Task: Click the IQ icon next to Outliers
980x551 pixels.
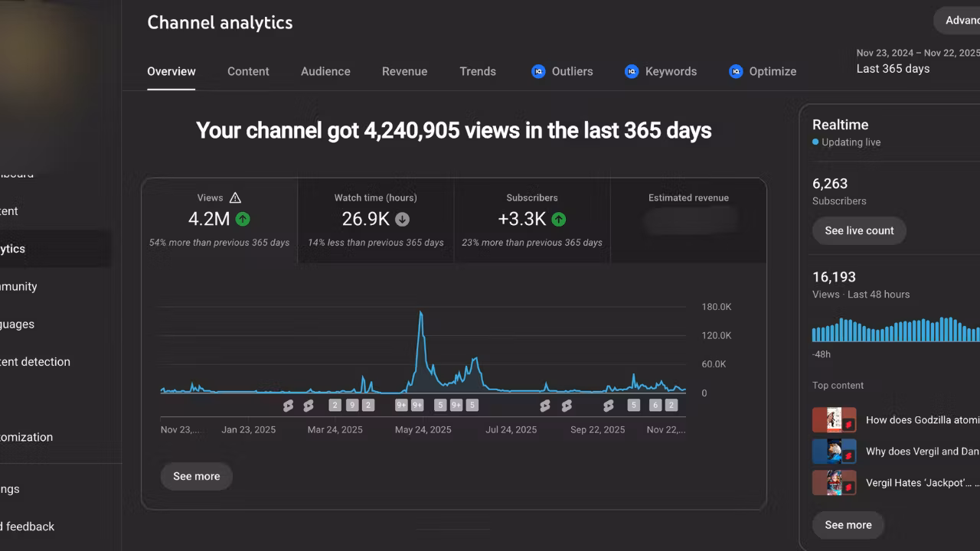Action: (x=538, y=71)
